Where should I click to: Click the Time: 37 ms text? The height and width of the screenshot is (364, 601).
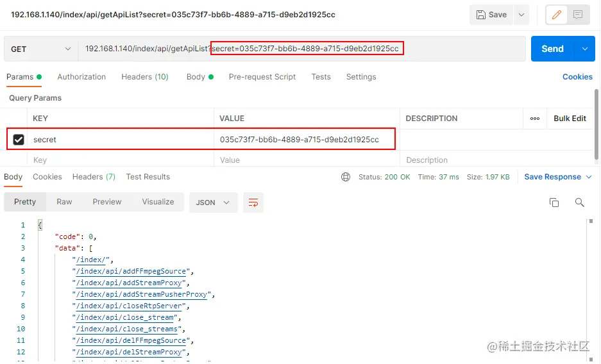tap(439, 178)
